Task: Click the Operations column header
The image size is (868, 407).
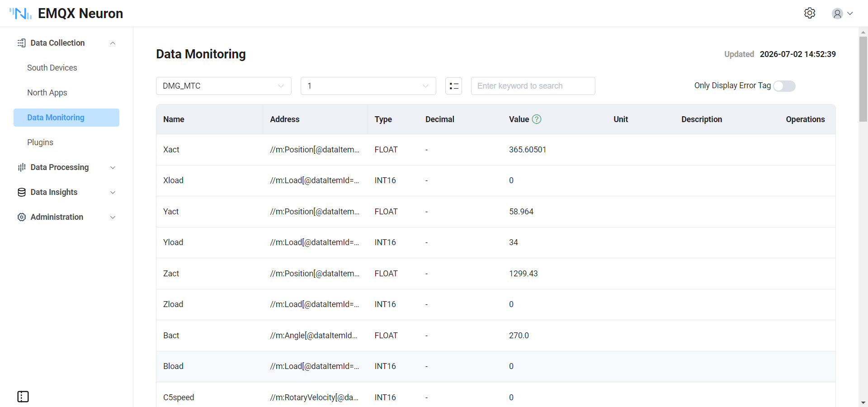Action: pos(805,119)
